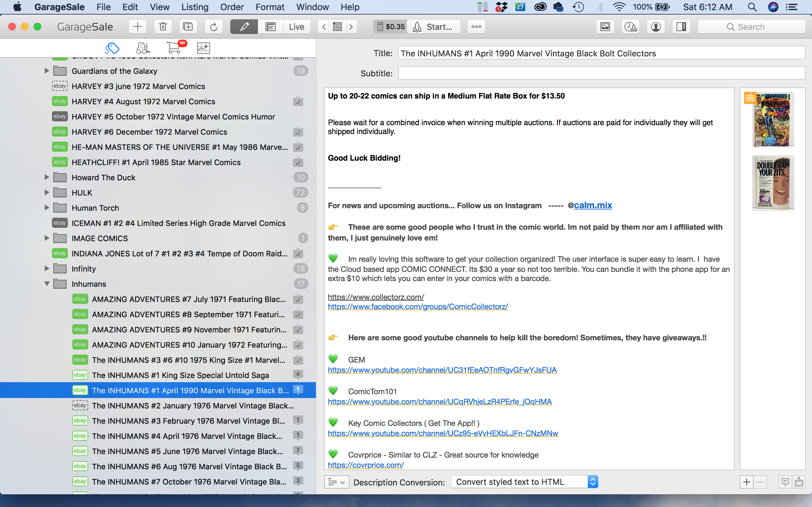Click the Start listing button
812x507 pixels.
click(434, 27)
